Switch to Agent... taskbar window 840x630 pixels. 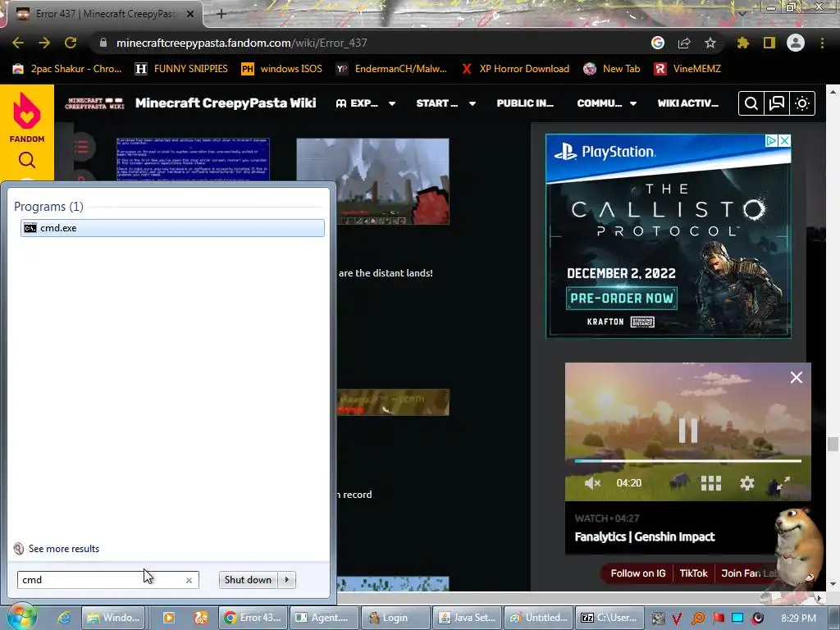[x=325, y=618]
